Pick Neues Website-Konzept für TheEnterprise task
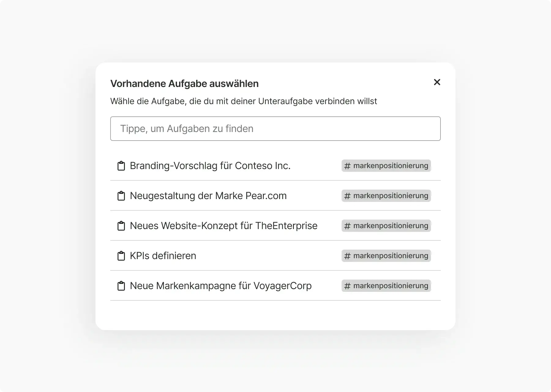This screenshot has height=392, width=551. tap(223, 226)
